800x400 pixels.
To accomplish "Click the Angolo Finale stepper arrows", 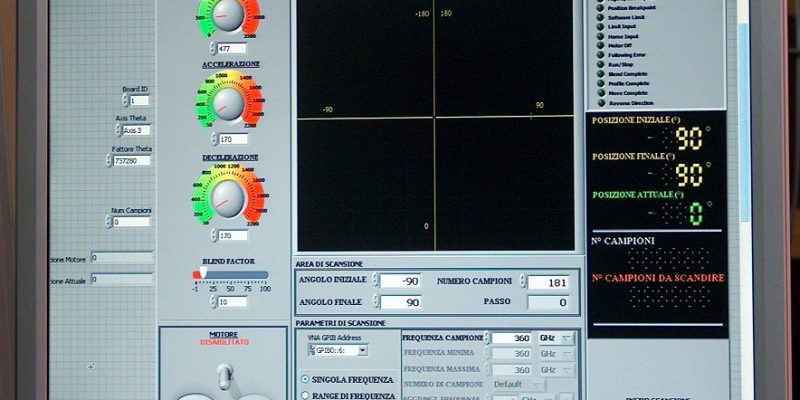I will (376, 301).
